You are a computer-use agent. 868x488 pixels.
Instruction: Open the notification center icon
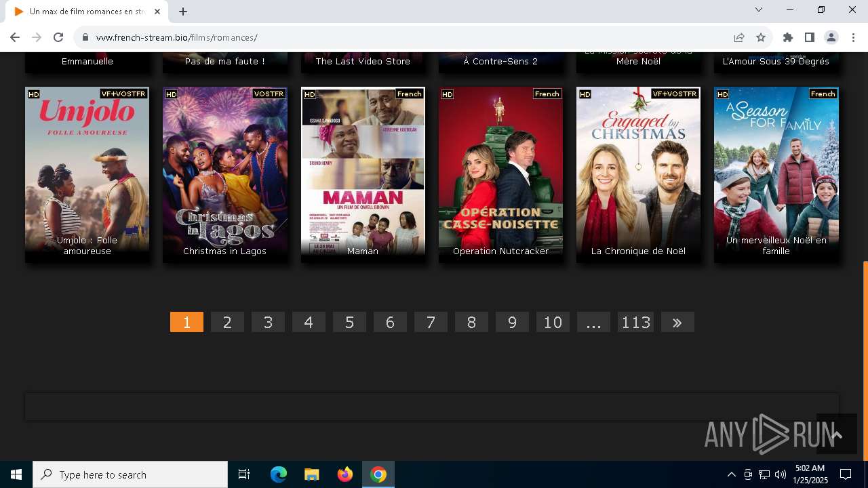(846, 474)
